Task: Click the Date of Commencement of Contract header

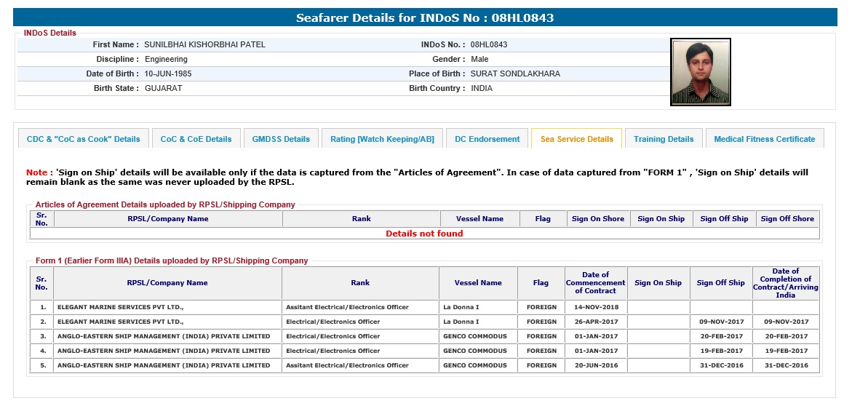Action: click(x=595, y=283)
